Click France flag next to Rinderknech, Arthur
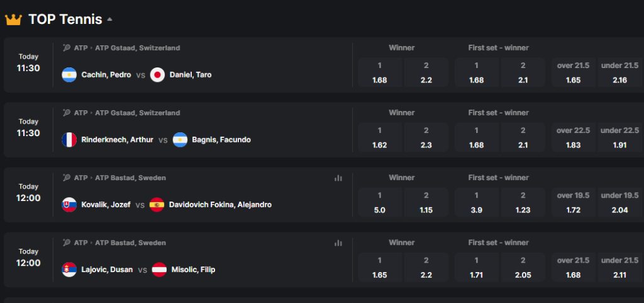 click(x=69, y=140)
